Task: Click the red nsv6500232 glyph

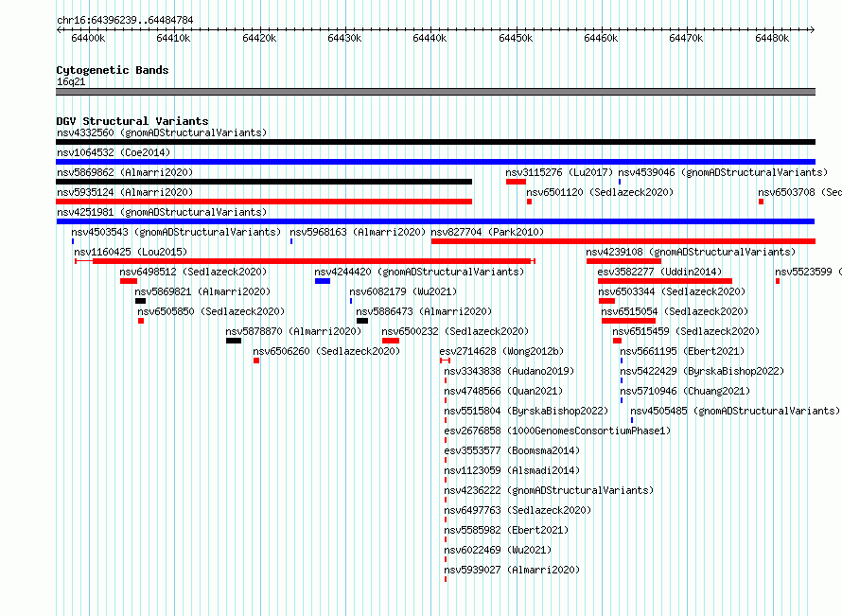Action: tap(391, 341)
